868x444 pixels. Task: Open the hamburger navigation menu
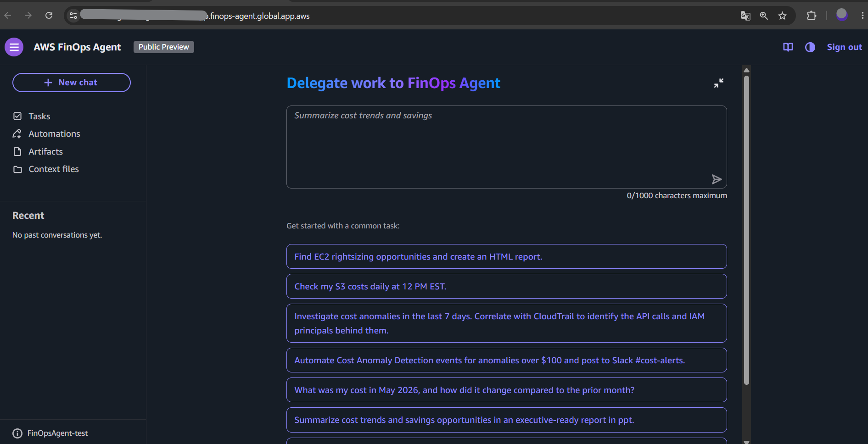(14, 47)
